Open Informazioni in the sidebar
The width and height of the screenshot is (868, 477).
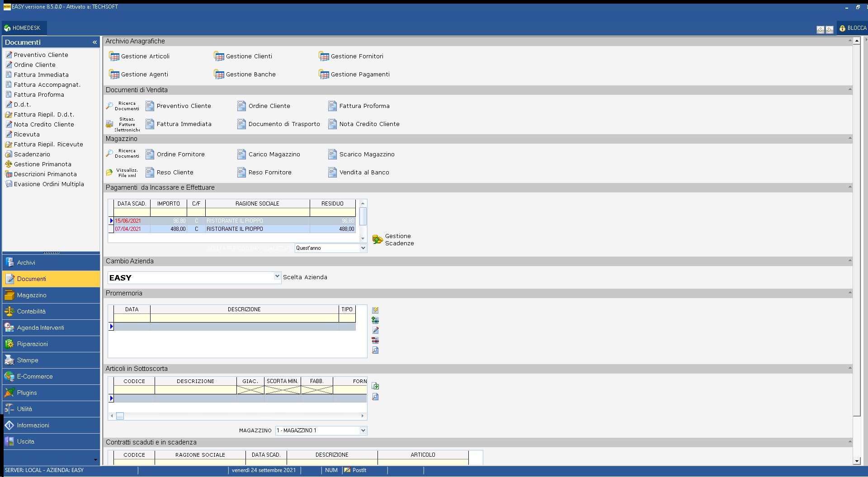pyautogui.click(x=51, y=425)
